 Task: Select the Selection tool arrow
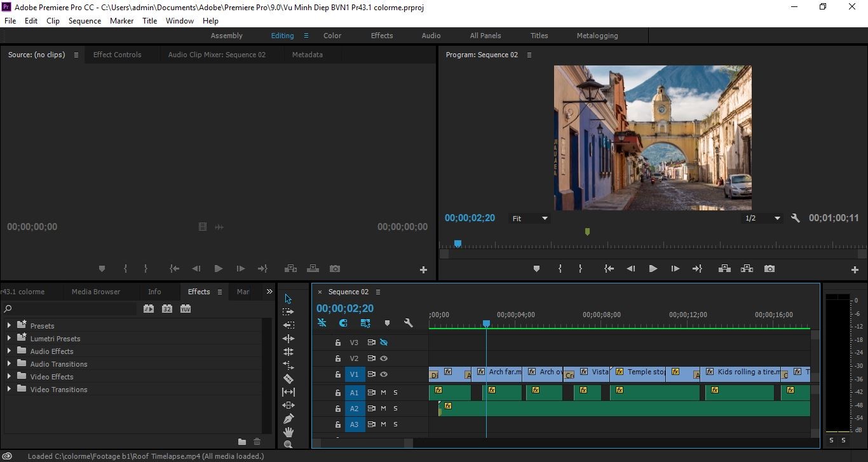[x=288, y=299]
